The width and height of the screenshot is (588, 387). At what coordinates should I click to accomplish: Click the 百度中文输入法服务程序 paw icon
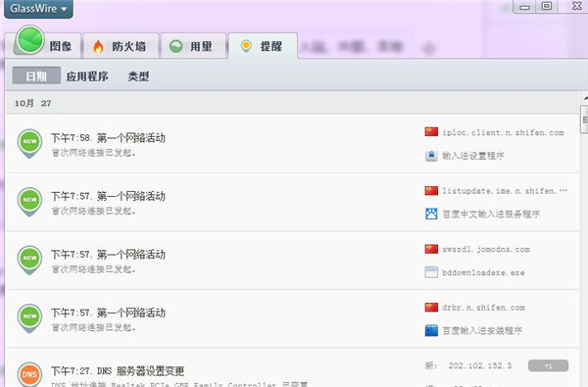[431, 214]
